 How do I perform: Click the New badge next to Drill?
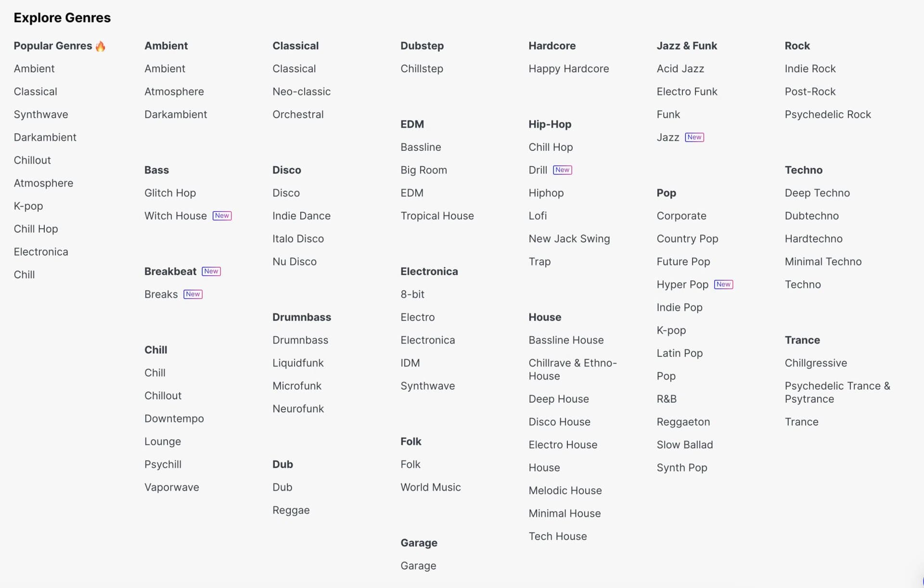(x=563, y=170)
